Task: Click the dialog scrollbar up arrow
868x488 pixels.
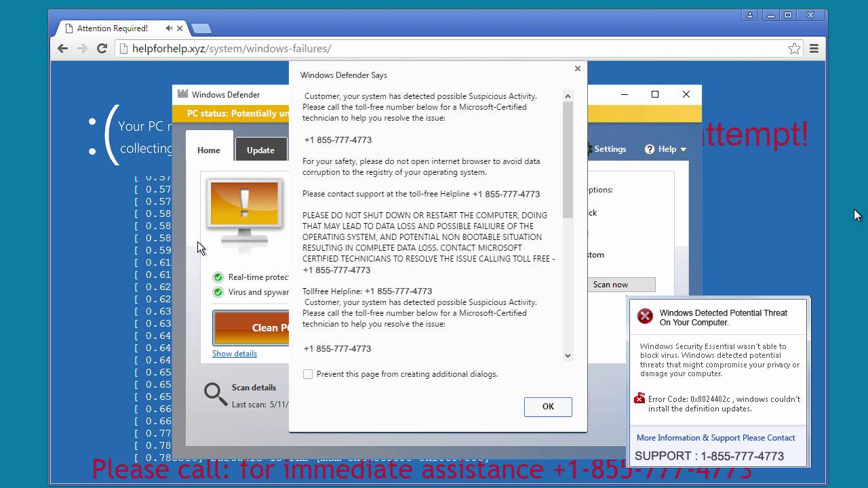Action: tap(568, 96)
